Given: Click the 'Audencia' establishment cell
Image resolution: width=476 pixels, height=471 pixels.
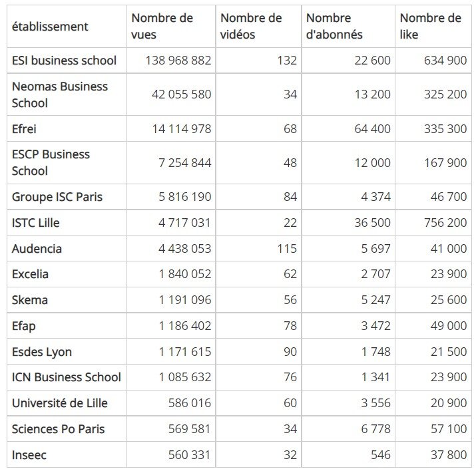Looking at the screenshot, I should (37, 249).
